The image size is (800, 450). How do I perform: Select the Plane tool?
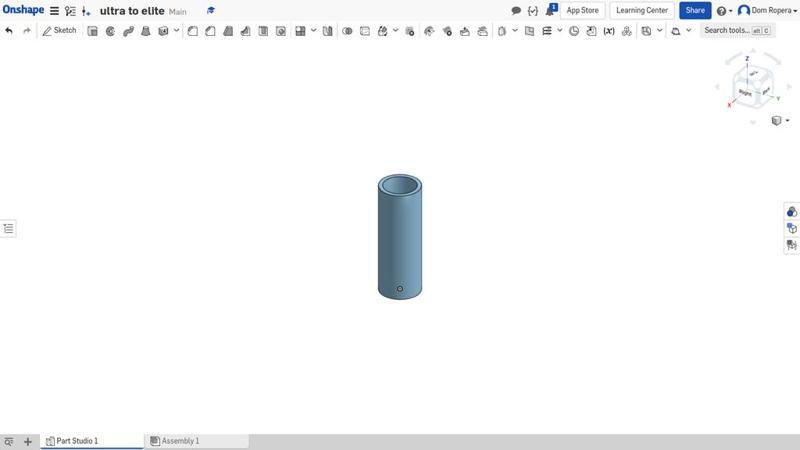(x=530, y=31)
